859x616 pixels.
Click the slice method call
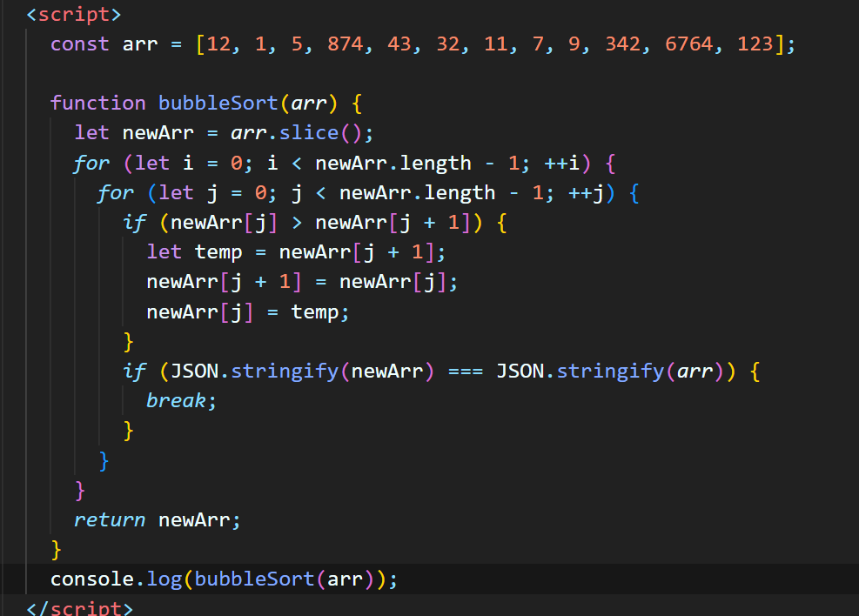[x=309, y=132]
